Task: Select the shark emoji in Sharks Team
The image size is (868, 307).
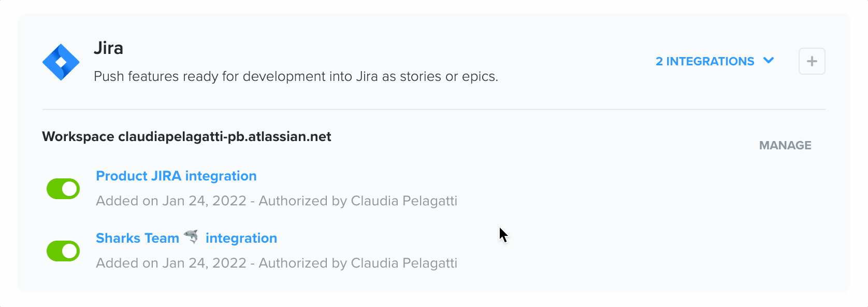Action: pos(192,238)
